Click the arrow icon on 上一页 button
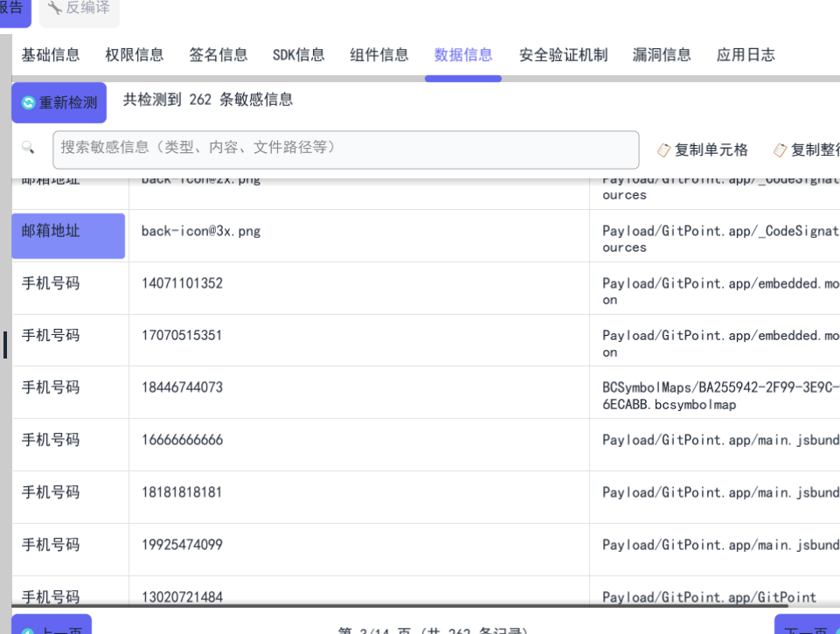The image size is (840, 634). coord(25,629)
